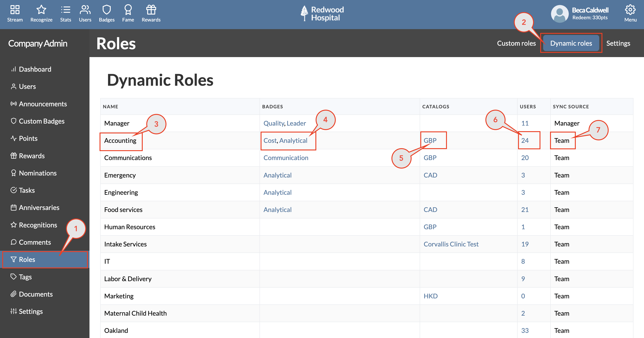644x338 pixels.
Task: Open the Analytical badge for Emergency
Action: click(278, 175)
